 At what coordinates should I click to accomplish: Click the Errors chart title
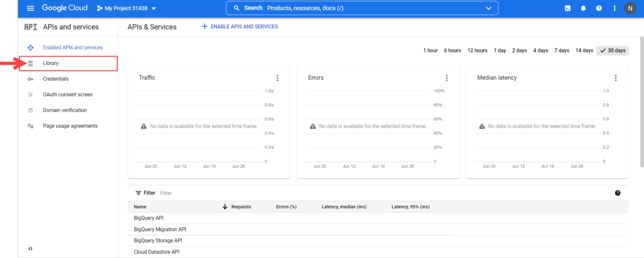pos(316,77)
